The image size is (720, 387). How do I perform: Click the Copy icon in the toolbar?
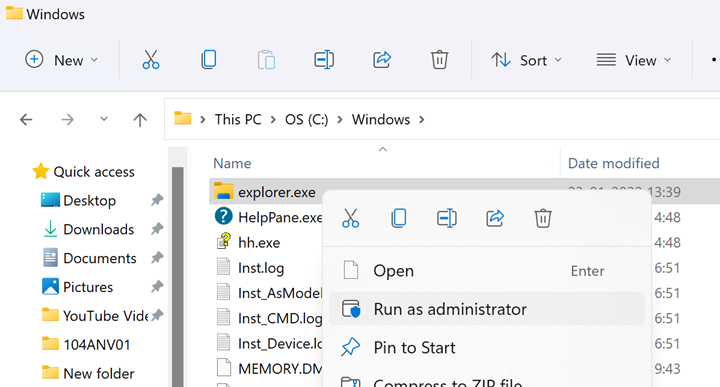tap(208, 60)
